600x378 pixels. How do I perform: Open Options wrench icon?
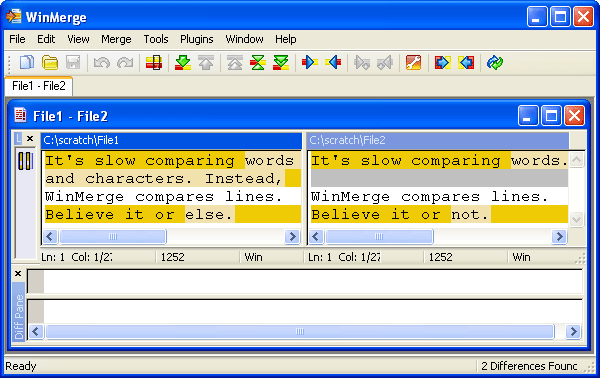click(x=413, y=62)
